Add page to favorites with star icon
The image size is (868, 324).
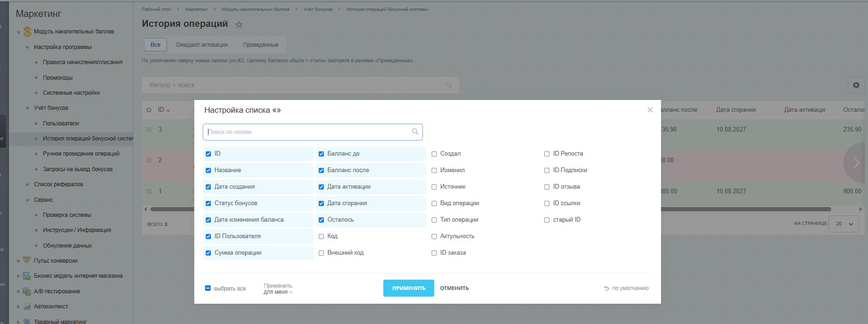click(x=239, y=25)
